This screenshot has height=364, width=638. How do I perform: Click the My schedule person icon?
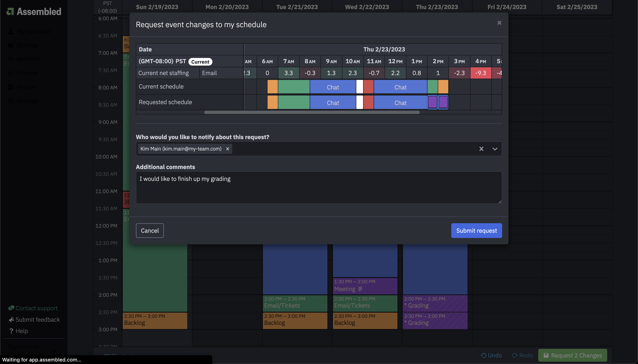coord(11,31)
